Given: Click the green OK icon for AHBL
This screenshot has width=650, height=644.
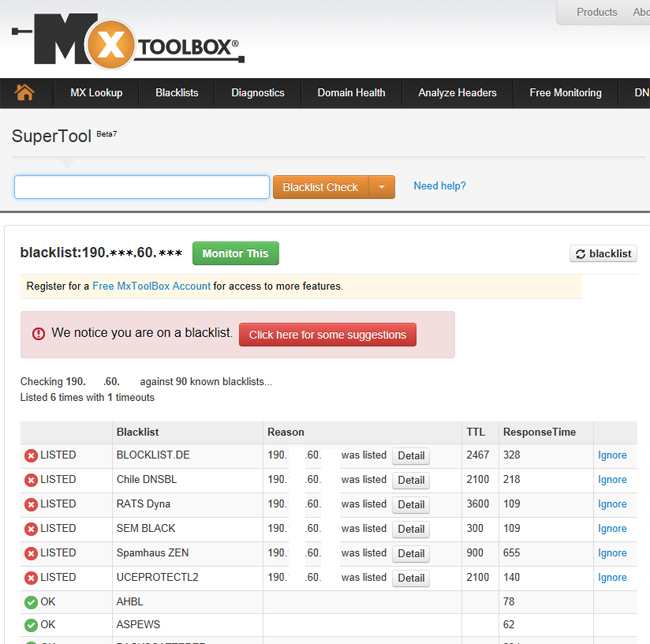Looking at the screenshot, I should (31, 602).
